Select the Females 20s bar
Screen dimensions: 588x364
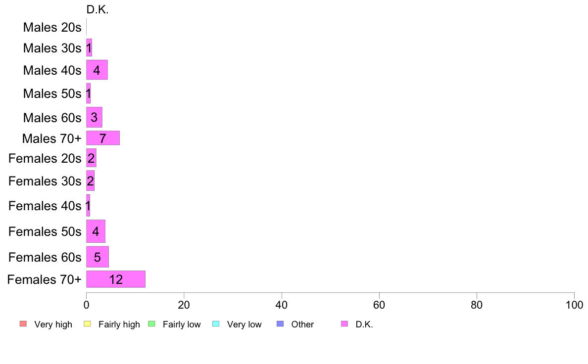click(x=91, y=158)
